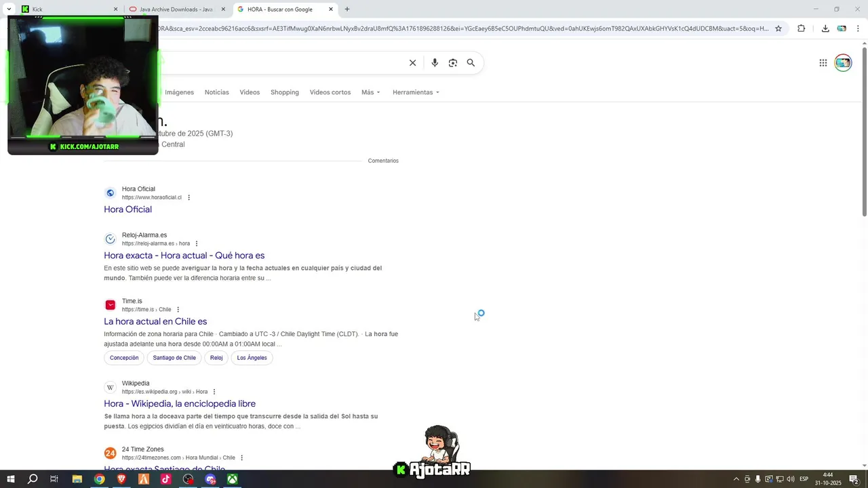Open Brave browser from the taskbar
The image size is (868, 488).
[122, 479]
